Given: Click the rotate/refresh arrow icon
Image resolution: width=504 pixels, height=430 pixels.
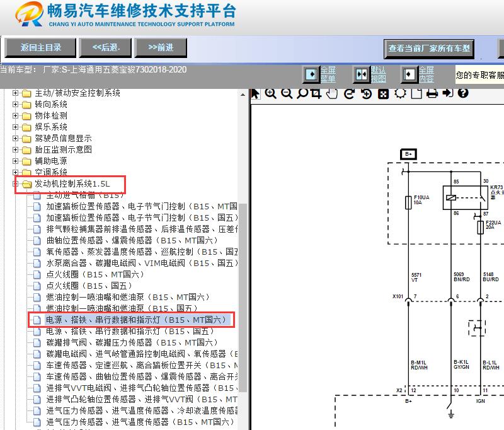Looking at the screenshot, I should [349, 93].
